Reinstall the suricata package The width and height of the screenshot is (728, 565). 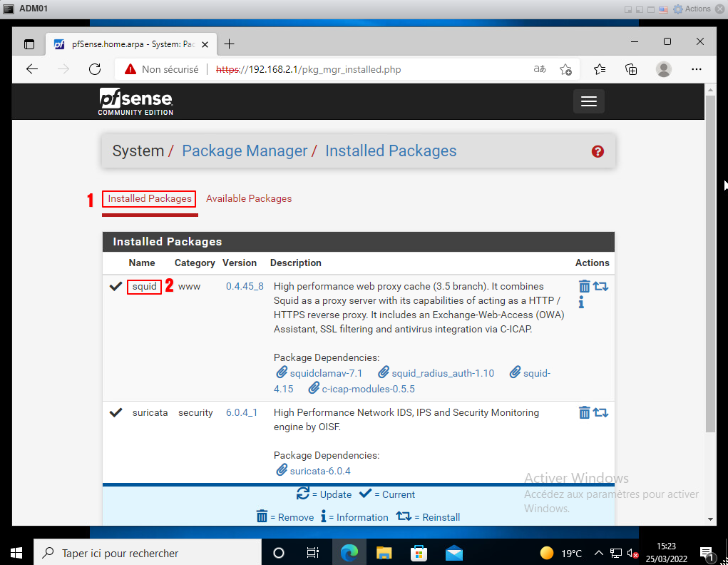click(600, 412)
